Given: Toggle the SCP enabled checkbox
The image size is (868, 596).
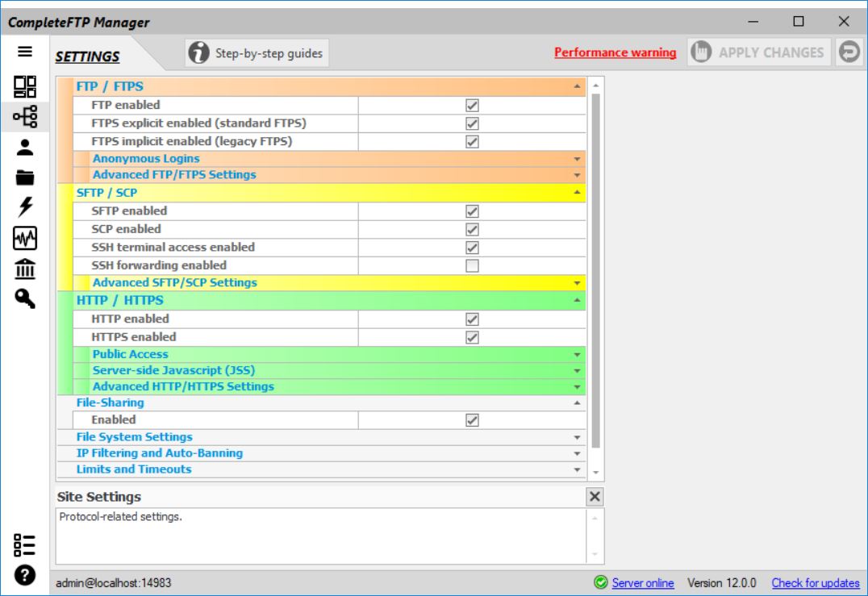Looking at the screenshot, I should point(472,230).
